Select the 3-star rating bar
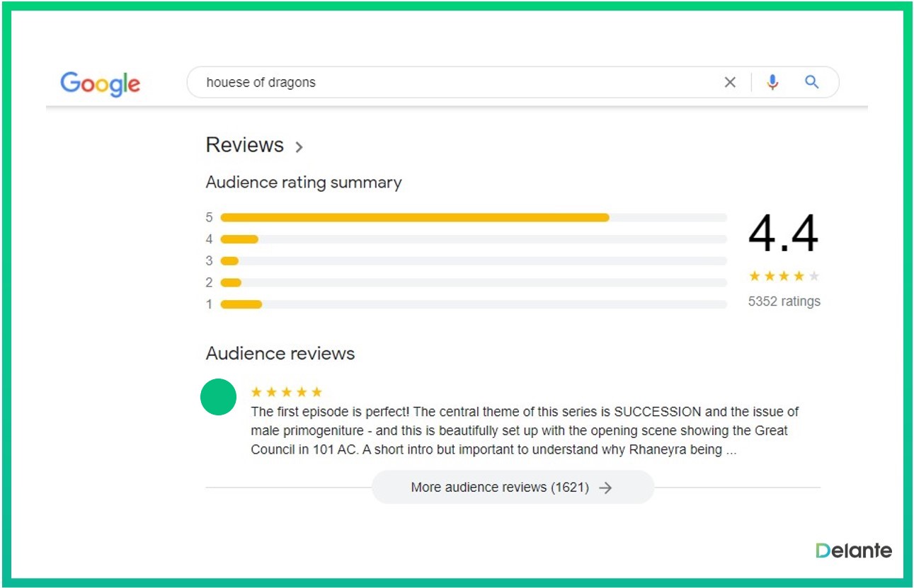 (x=473, y=261)
